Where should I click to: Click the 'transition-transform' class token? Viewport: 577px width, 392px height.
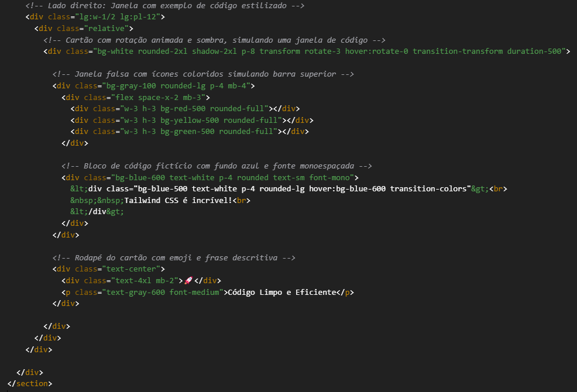tap(458, 51)
